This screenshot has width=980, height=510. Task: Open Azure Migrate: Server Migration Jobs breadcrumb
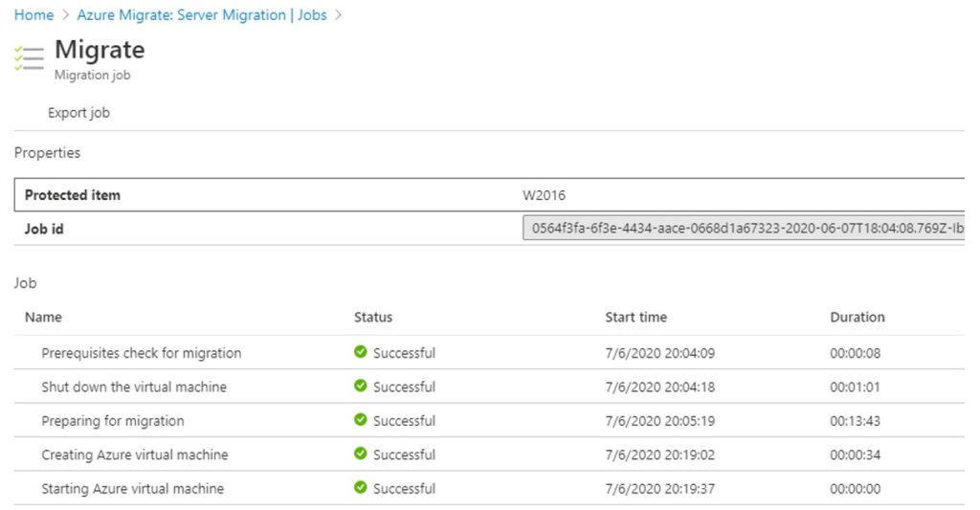202,15
